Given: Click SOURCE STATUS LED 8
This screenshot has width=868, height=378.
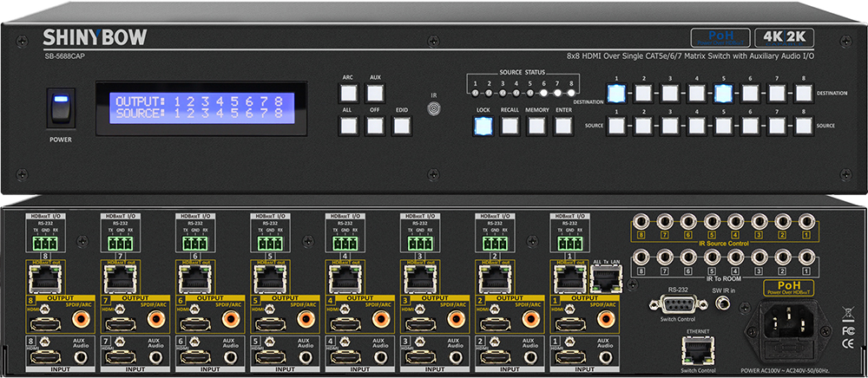Looking at the screenshot, I should click(571, 93).
